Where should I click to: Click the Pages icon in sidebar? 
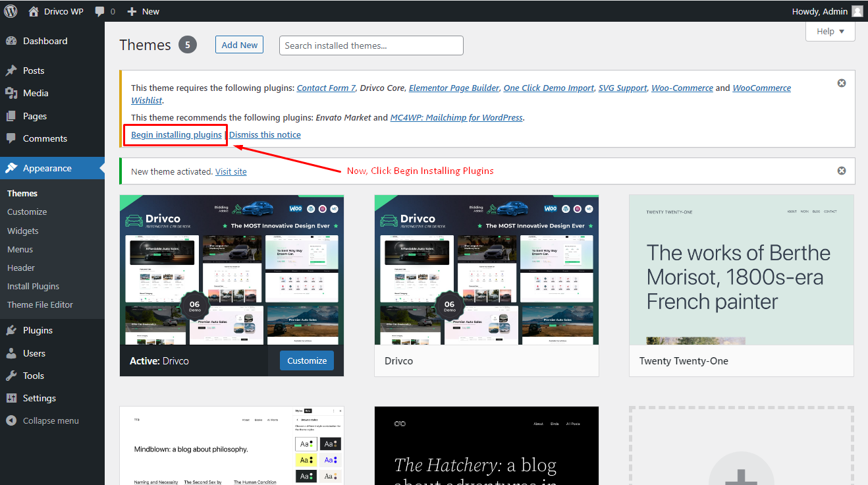click(11, 116)
